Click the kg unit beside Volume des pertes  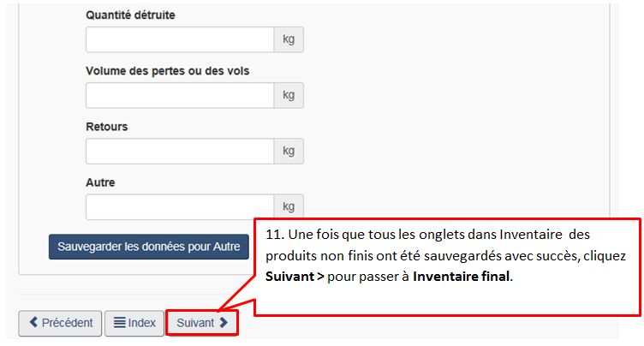click(289, 95)
